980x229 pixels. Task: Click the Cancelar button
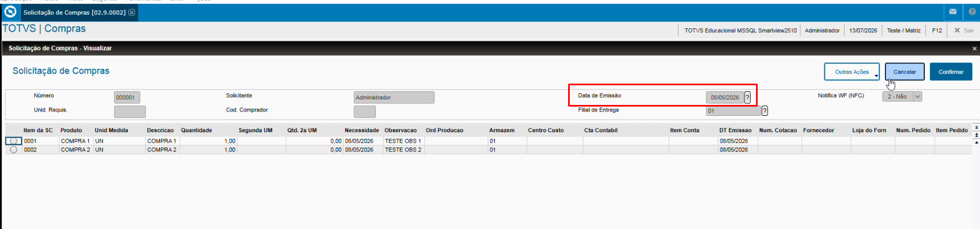pyautogui.click(x=905, y=72)
